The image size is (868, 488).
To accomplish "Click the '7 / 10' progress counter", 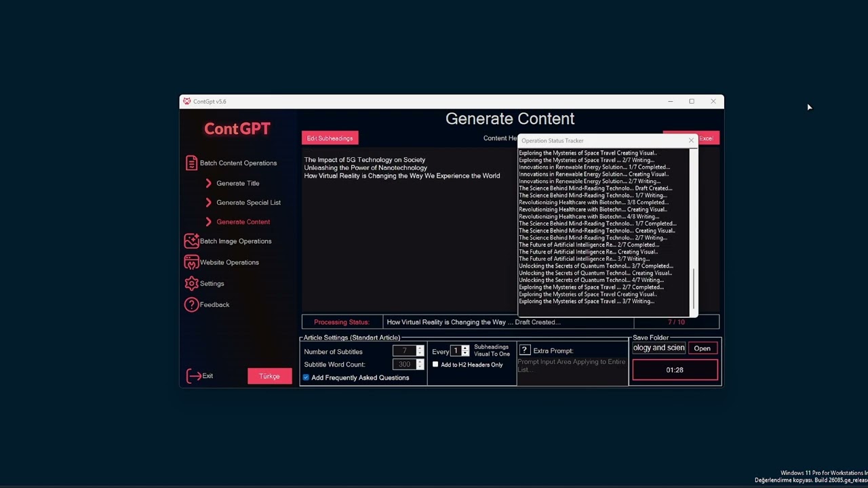I will pyautogui.click(x=676, y=322).
